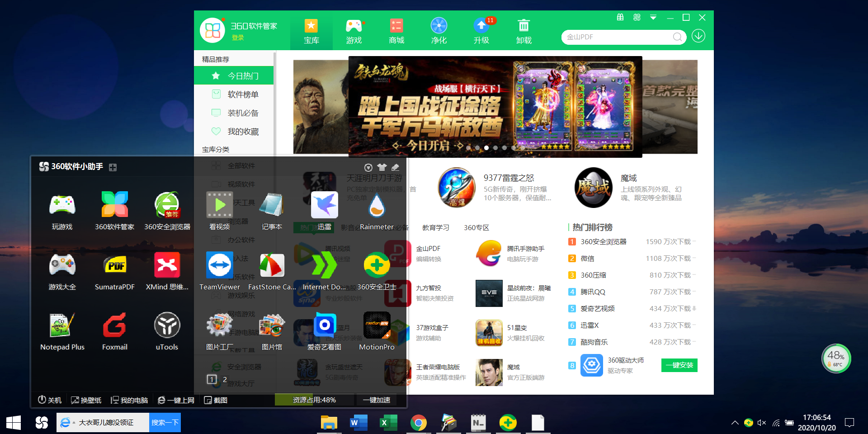The height and width of the screenshot is (434, 868).
Task: Open Microsoft Word from the taskbar
Action: pos(359,423)
